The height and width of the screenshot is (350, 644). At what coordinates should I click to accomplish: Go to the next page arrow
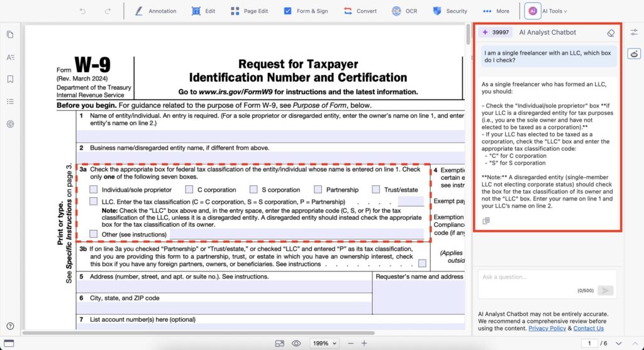tap(619, 344)
